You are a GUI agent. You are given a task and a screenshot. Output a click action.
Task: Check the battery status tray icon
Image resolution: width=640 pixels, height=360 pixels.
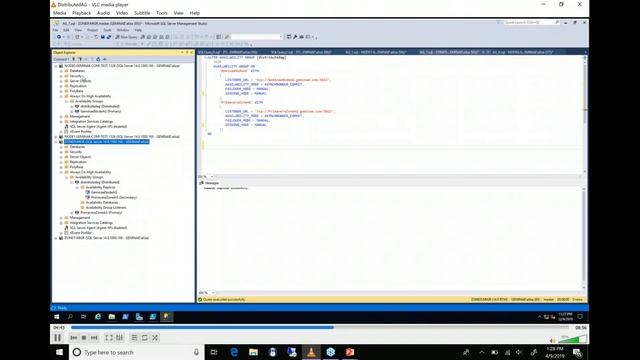tap(494, 352)
